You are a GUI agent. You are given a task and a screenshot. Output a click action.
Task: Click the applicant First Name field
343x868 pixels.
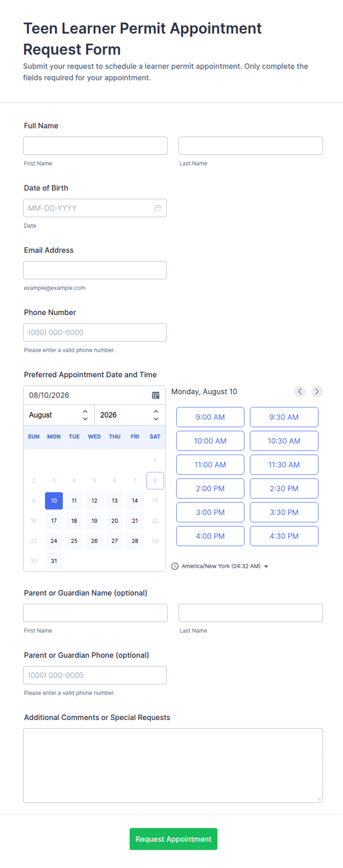click(x=95, y=146)
